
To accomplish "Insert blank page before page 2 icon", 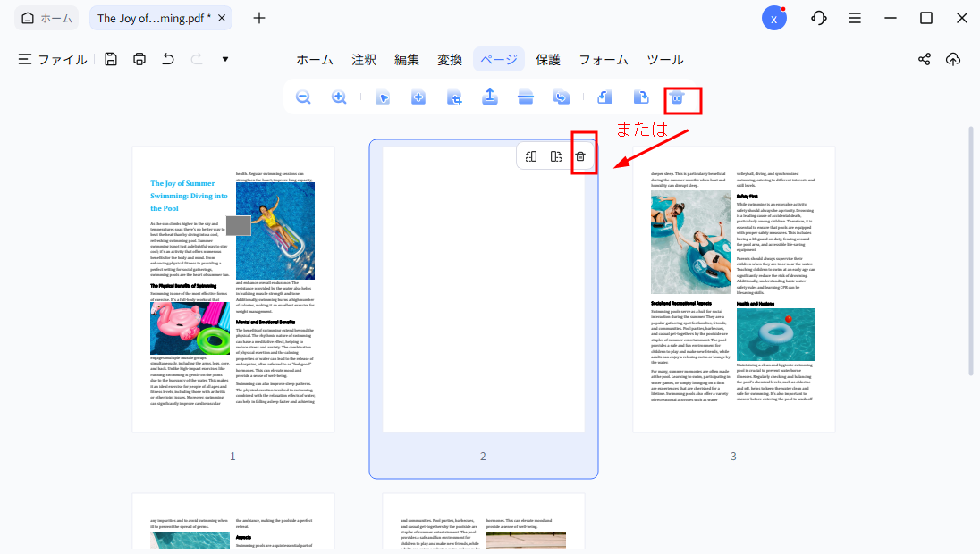I will (531, 157).
